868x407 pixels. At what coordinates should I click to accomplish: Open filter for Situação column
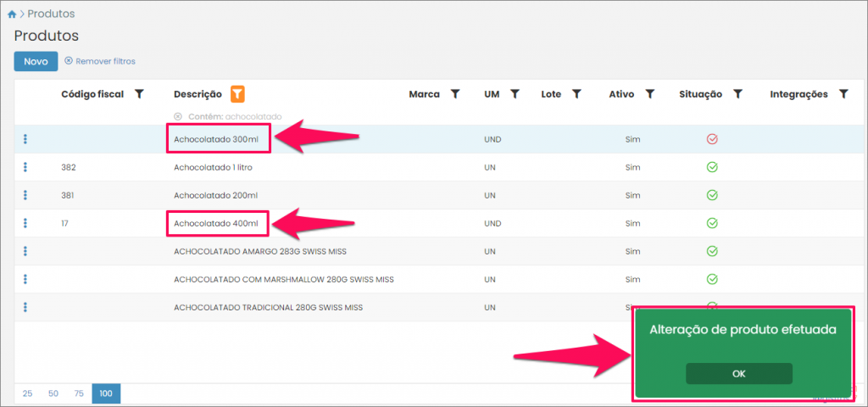coord(737,94)
